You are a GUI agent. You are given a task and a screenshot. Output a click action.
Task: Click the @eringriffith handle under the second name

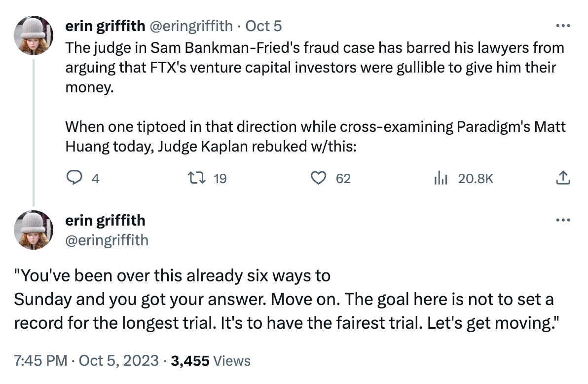(x=107, y=239)
